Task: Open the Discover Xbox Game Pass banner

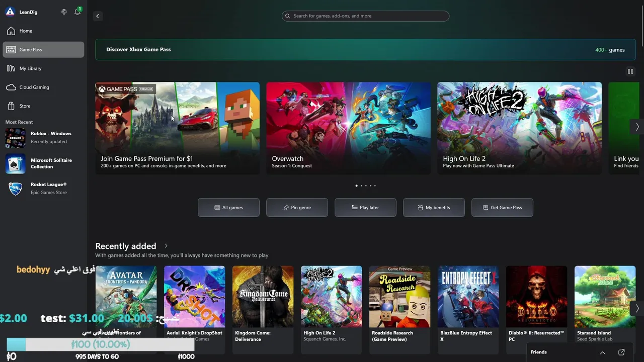Action: (x=365, y=50)
